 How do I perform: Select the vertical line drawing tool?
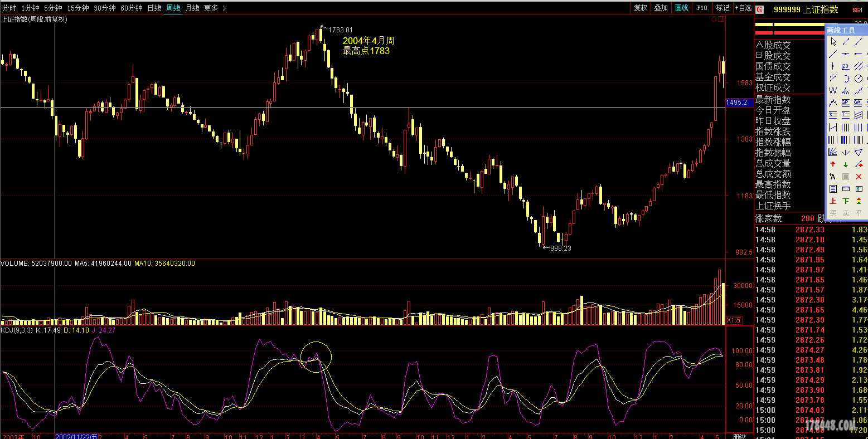tap(833, 66)
